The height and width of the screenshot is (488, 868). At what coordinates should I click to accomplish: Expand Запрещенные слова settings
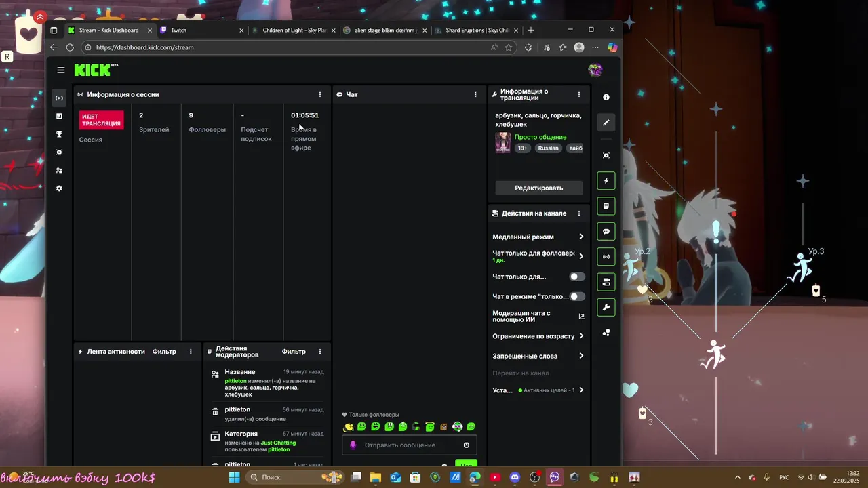(538, 356)
